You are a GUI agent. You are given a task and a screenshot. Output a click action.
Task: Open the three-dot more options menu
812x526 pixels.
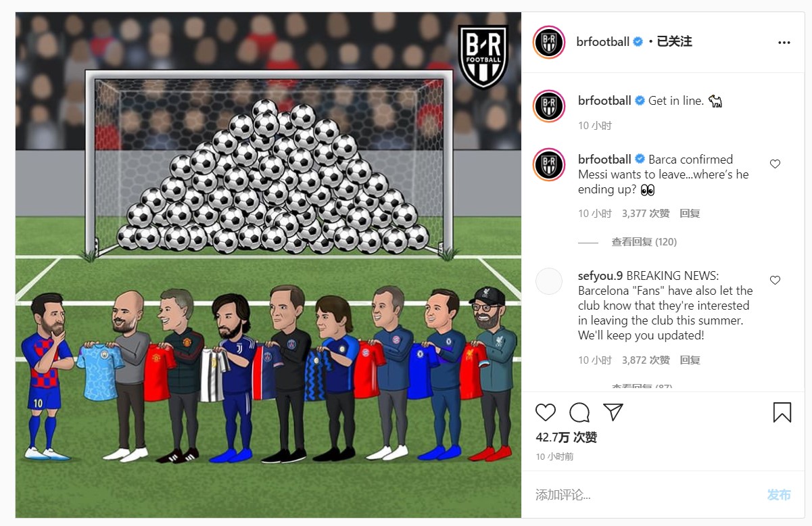(784, 42)
